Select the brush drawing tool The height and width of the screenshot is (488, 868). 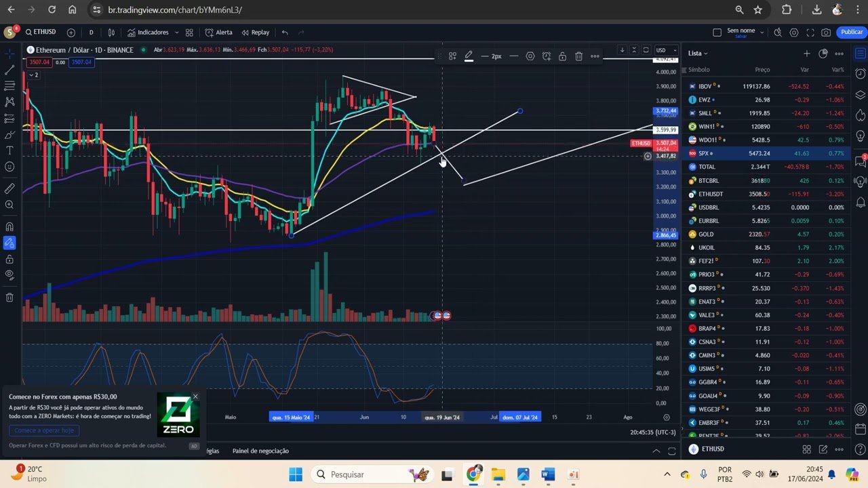[x=9, y=134]
